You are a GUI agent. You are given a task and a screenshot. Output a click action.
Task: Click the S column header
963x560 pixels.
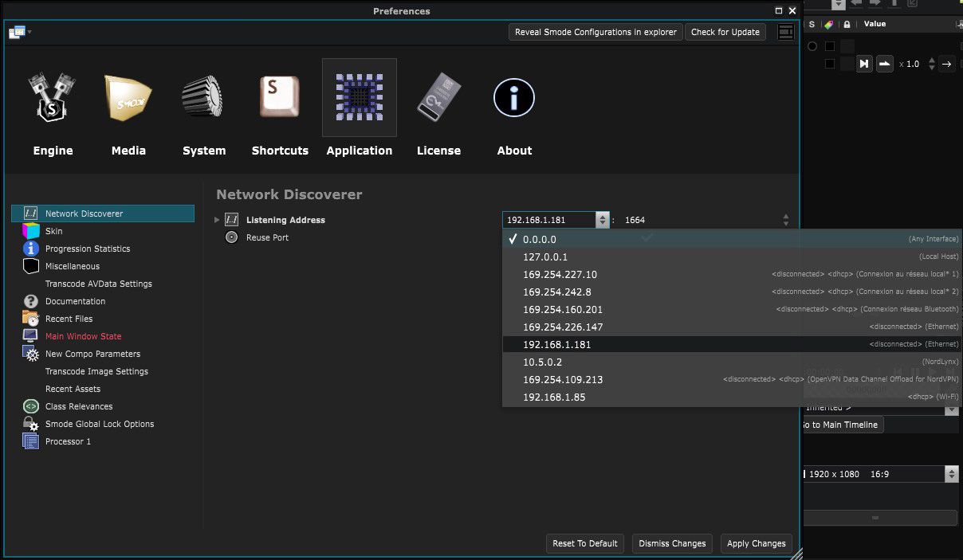812,25
